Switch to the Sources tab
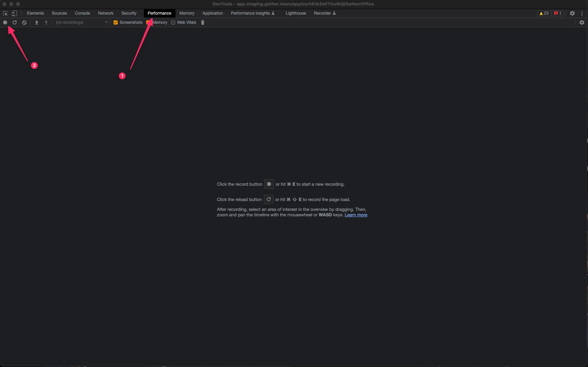 (59, 13)
